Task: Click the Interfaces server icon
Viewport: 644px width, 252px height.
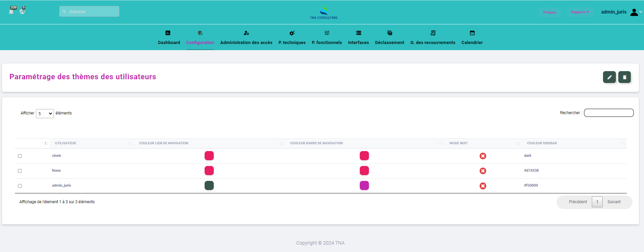Action: tap(358, 33)
